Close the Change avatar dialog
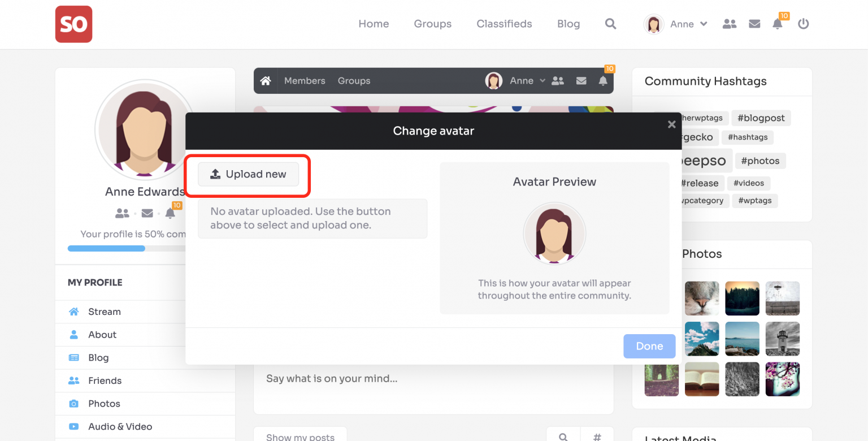The image size is (868, 441). (x=671, y=124)
